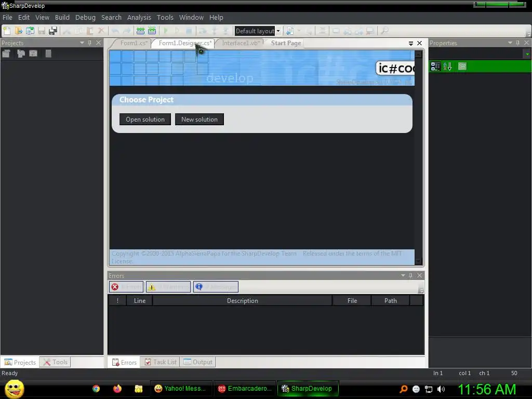
Task: Click the Open solution button
Action: tap(145, 119)
